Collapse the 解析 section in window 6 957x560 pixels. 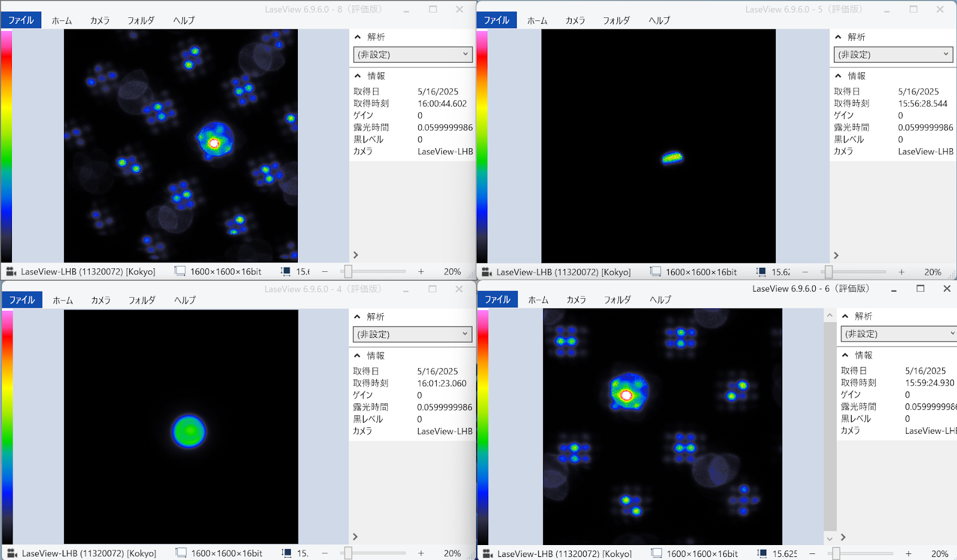pos(845,316)
